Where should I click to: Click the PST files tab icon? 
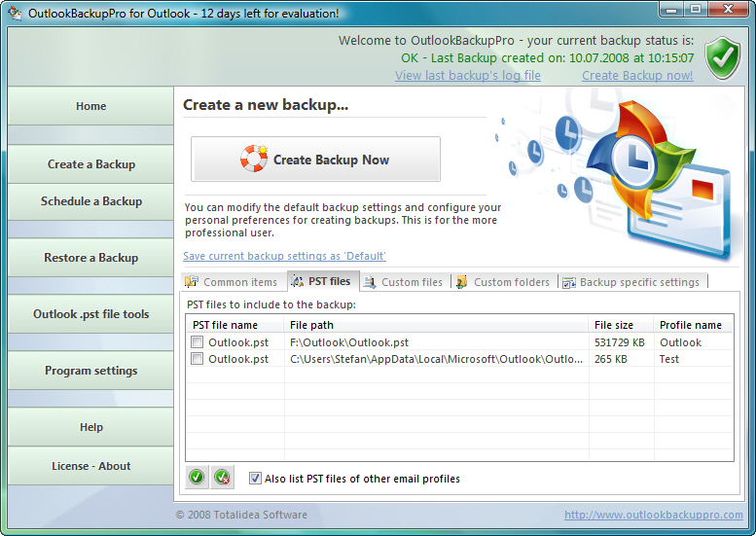[297, 281]
